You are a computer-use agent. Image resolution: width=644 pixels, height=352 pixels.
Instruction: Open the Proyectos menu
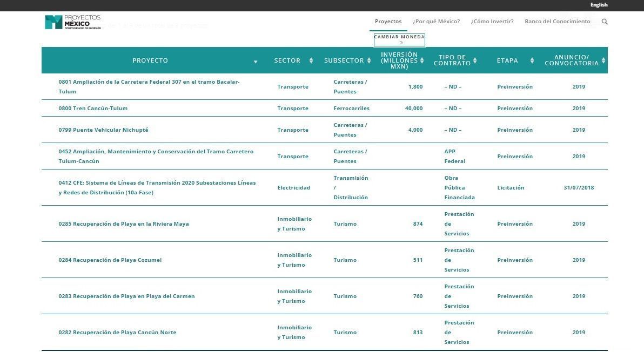pyautogui.click(x=388, y=22)
